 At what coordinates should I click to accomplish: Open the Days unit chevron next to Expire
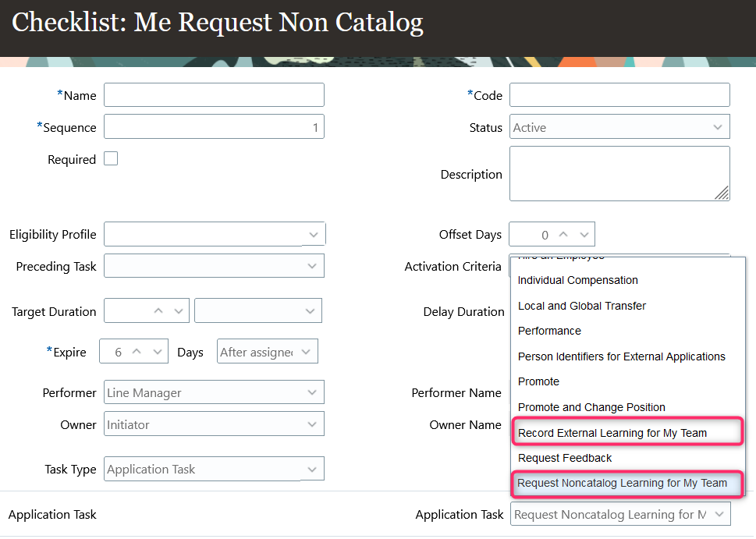click(x=306, y=351)
